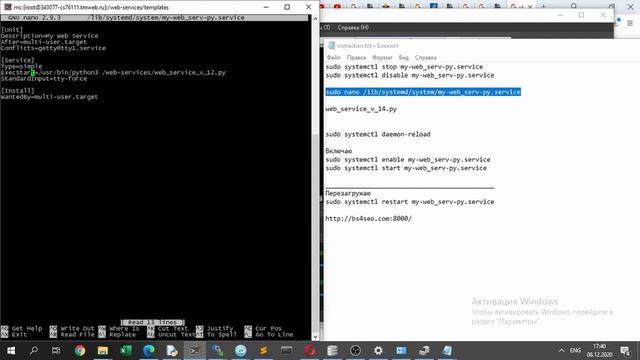
Task: Click the terminal window title bar icon
Action: [7, 7]
